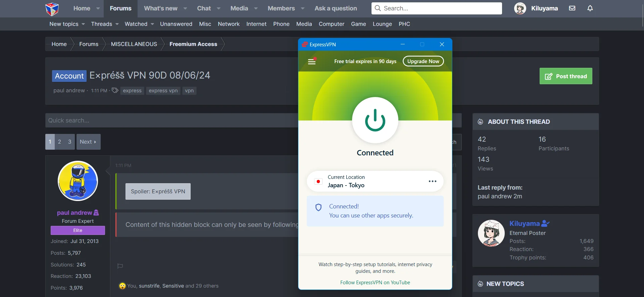Image resolution: width=644 pixels, height=297 pixels.
Task: Follow ExpressVPN on YouTube link
Action: (x=375, y=283)
